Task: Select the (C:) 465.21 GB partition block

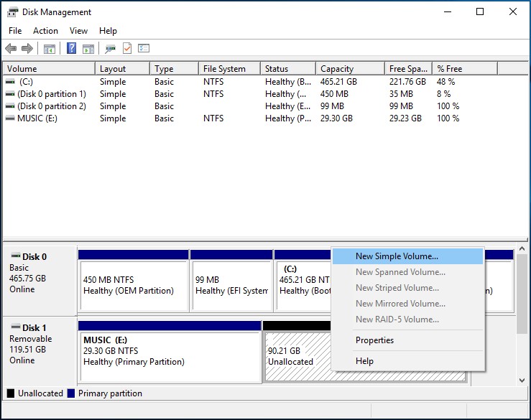Action: (303, 281)
